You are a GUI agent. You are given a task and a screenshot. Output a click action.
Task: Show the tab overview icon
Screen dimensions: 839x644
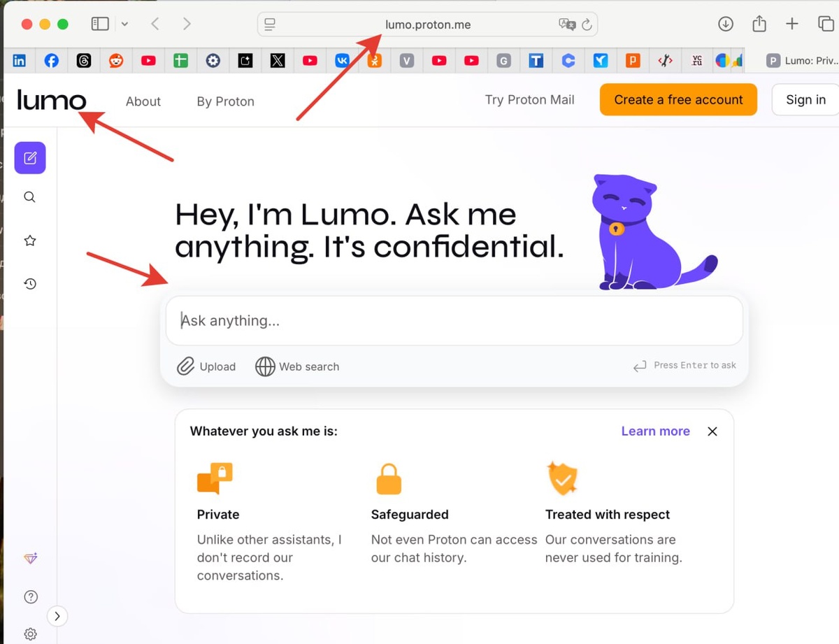[x=826, y=24]
